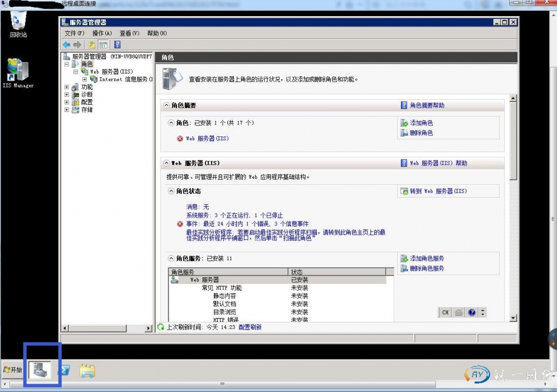Open the 操作(A) menu
Screen dimensions: 557x392
tap(102, 33)
